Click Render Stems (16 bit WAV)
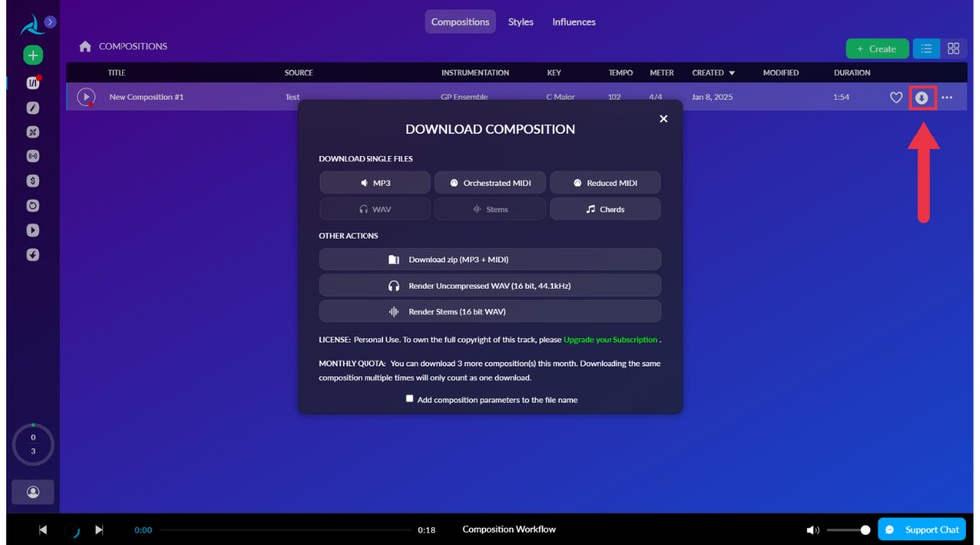 tap(490, 311)
